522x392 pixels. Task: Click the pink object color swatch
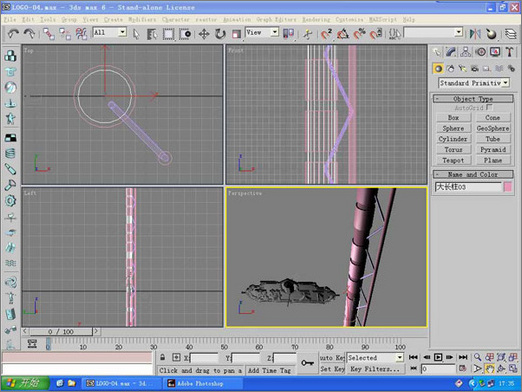pos(508,187)
